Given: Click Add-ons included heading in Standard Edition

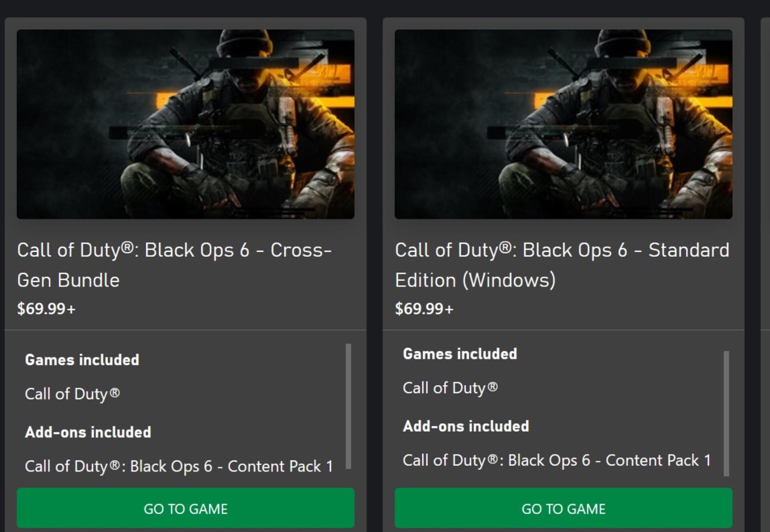Looking at the screenshot, I should coord(466,426).
